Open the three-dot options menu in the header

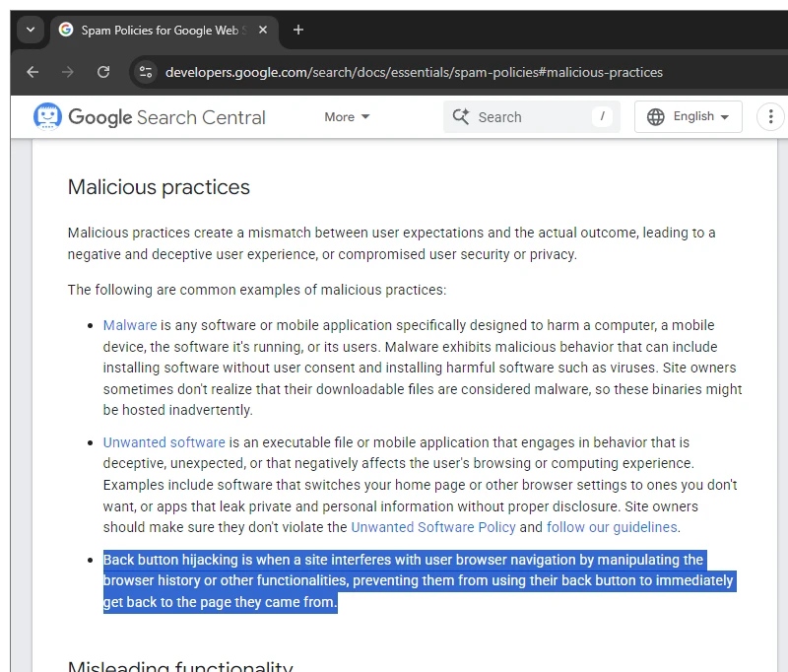coord(770,117)
